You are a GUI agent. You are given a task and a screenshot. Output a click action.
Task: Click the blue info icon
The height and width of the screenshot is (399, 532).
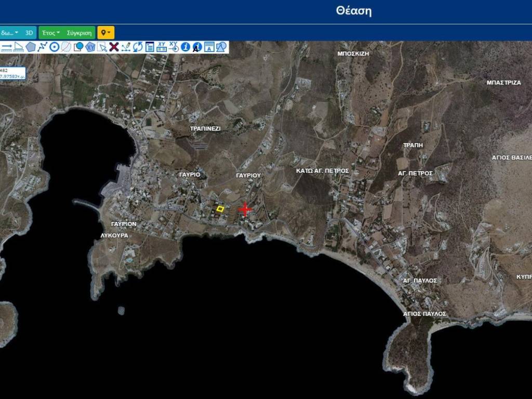tap(185, 47)
